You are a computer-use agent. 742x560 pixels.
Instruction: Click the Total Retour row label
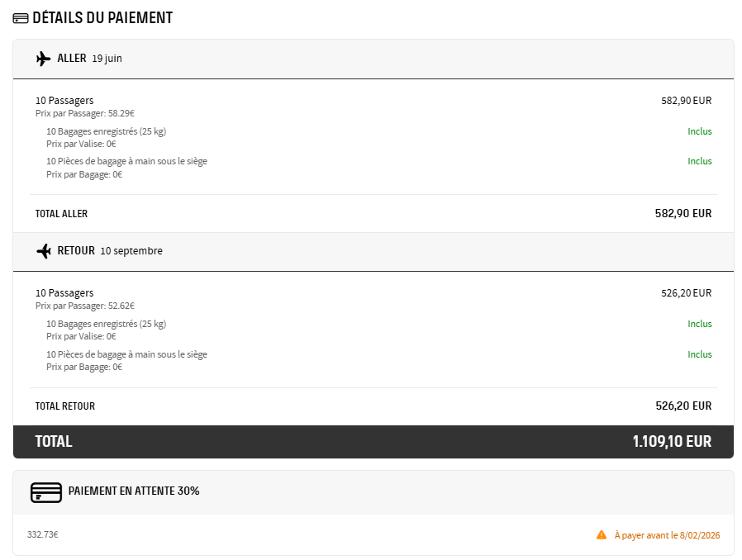pyautogui.click(x=64, y=406)
